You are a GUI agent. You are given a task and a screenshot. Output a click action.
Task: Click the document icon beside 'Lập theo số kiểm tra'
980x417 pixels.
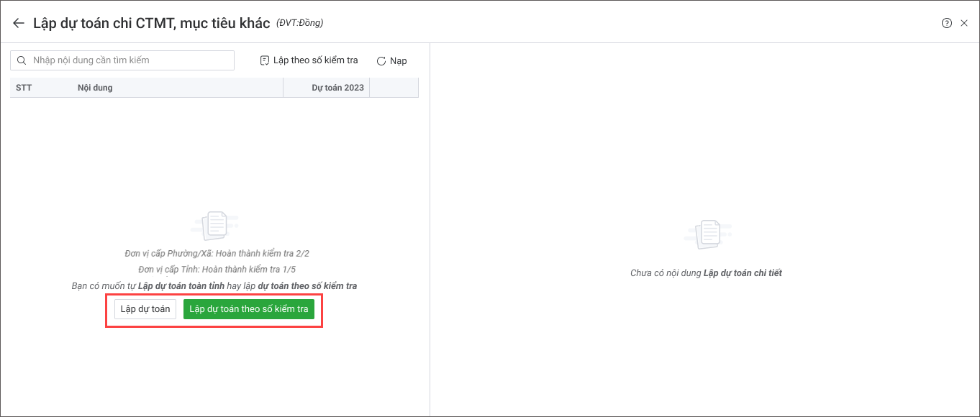coord(264,60)
